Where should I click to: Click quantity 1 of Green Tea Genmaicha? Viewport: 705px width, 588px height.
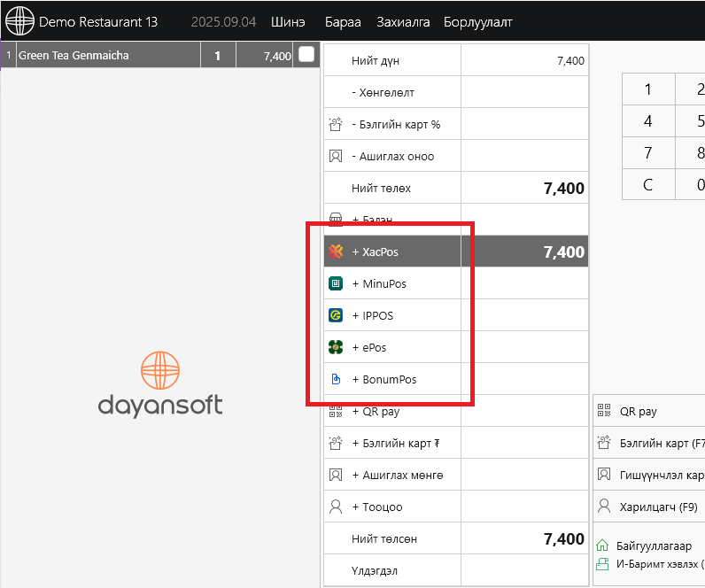pos(218,55)
